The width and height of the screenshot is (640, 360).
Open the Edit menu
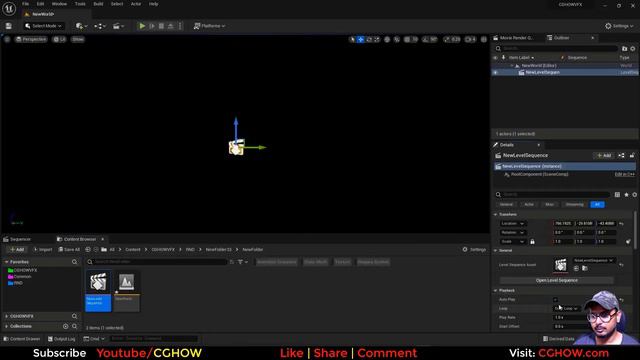pos(40,4)
